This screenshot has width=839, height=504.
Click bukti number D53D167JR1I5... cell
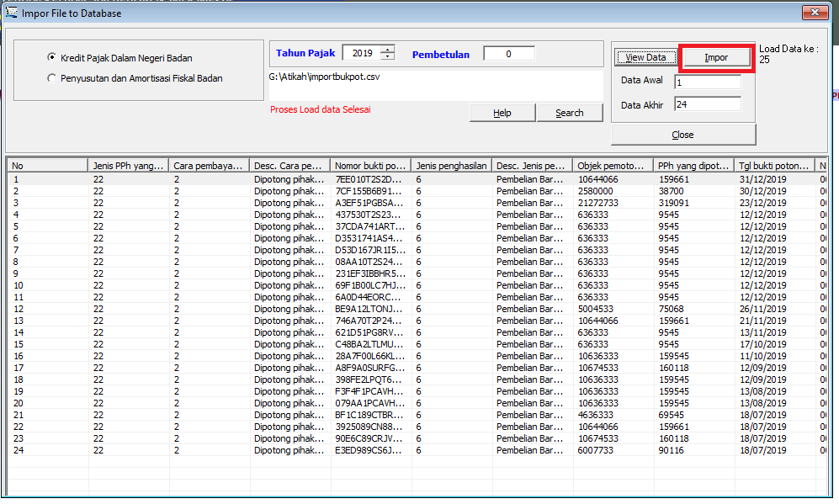370,250
